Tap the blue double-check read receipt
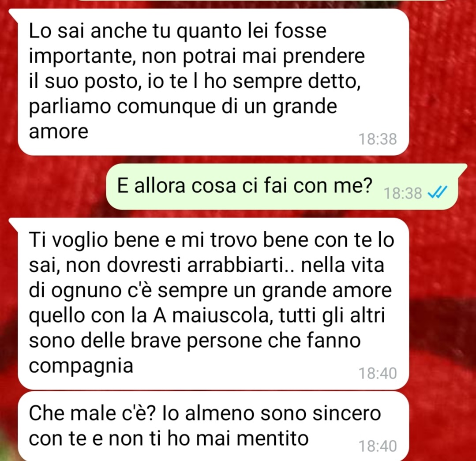Screen dimensions: 476x461 click(x=437, y=192)
